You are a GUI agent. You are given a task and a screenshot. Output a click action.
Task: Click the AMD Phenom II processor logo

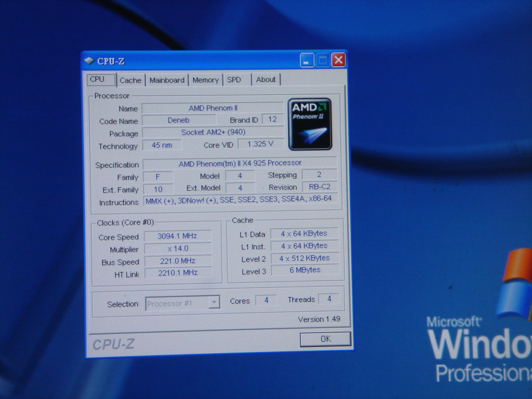tap(310, 124)
